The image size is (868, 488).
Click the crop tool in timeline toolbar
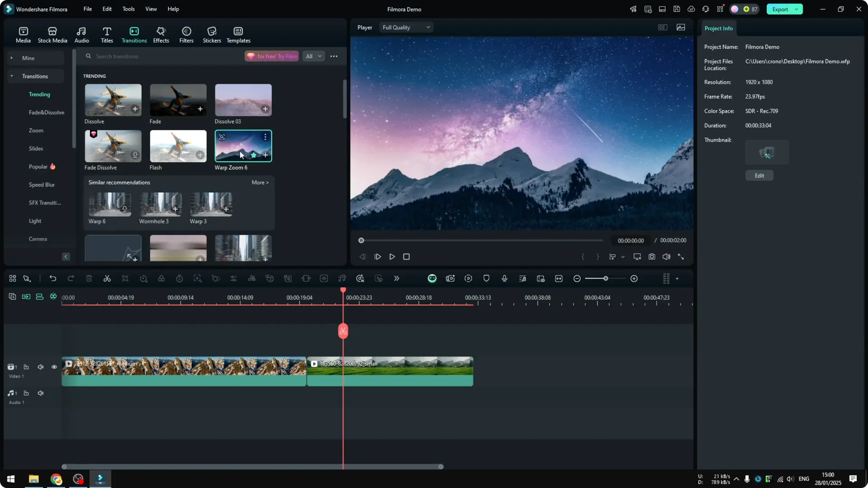coord(125,279)
